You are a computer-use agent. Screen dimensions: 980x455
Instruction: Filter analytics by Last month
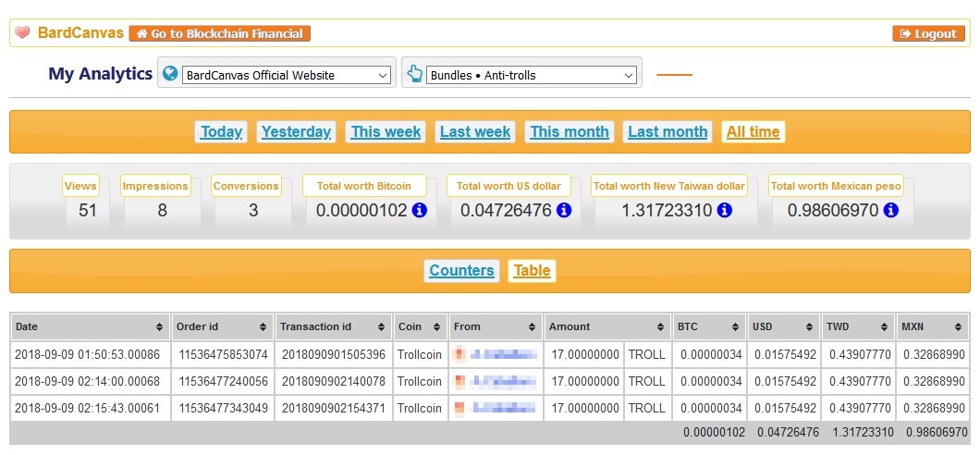point(667,131)
